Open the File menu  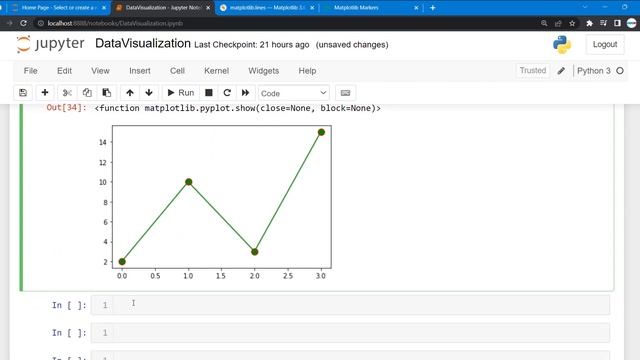(31, 71)
